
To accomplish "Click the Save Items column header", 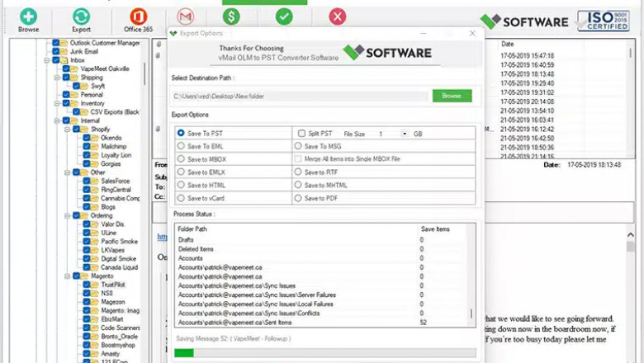I will [435, 229].
